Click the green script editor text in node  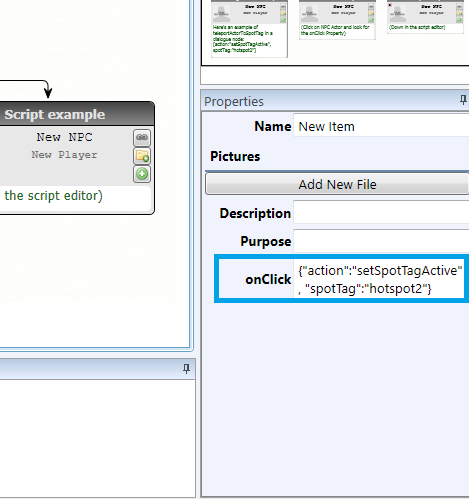click(53, 196)
